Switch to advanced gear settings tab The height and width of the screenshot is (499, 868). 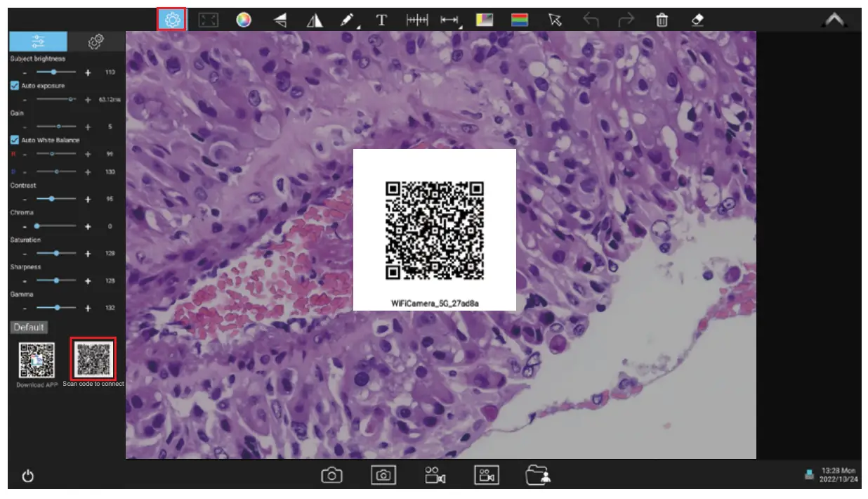[96, 42]
